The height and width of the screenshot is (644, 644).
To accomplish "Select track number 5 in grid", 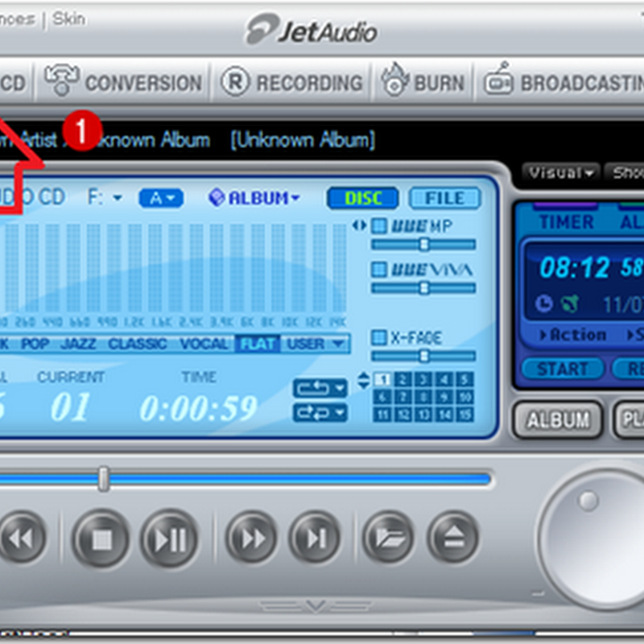I will tap(465, 379).
